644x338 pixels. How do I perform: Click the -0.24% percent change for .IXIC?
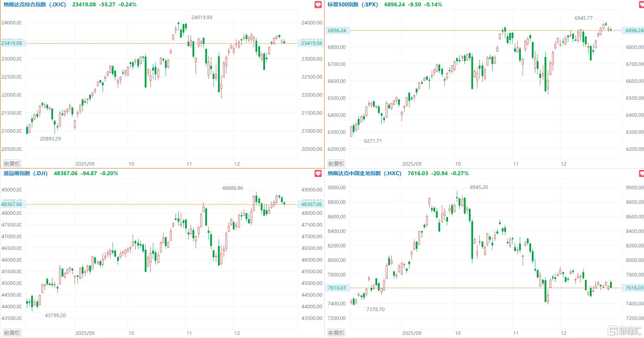pyautogui.click(x=128, y=5)
